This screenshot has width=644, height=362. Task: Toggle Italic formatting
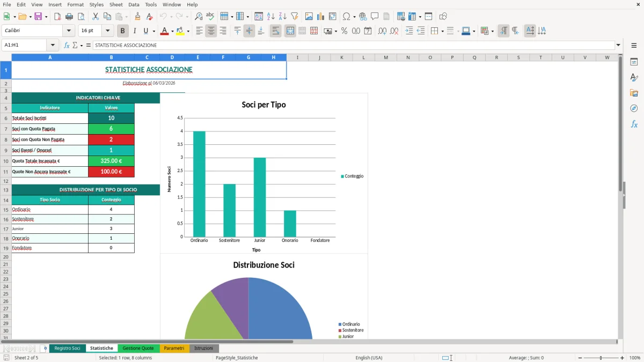pos(135,31)
